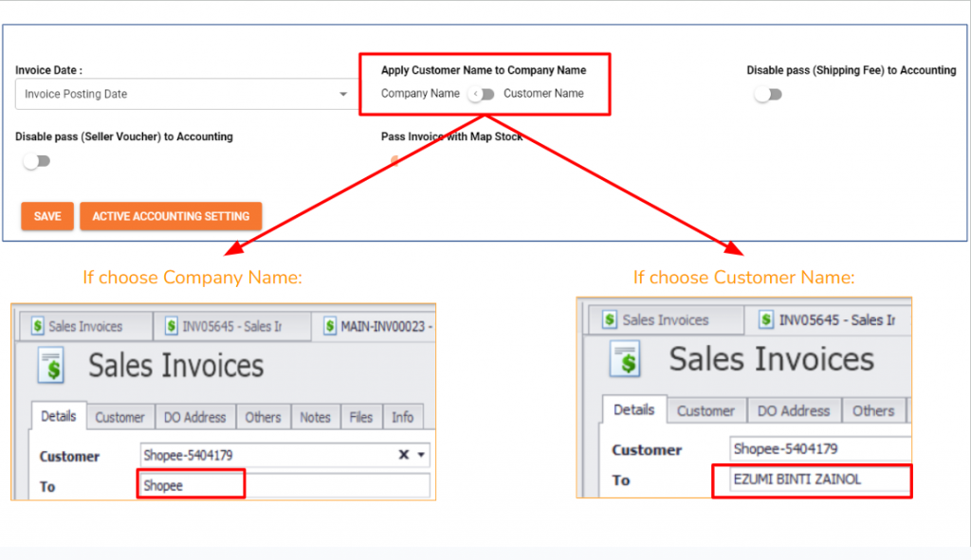Select INV05645 tab in left screenshot
The height and width of the screenshot is (560, 971).
click(231, 326)
